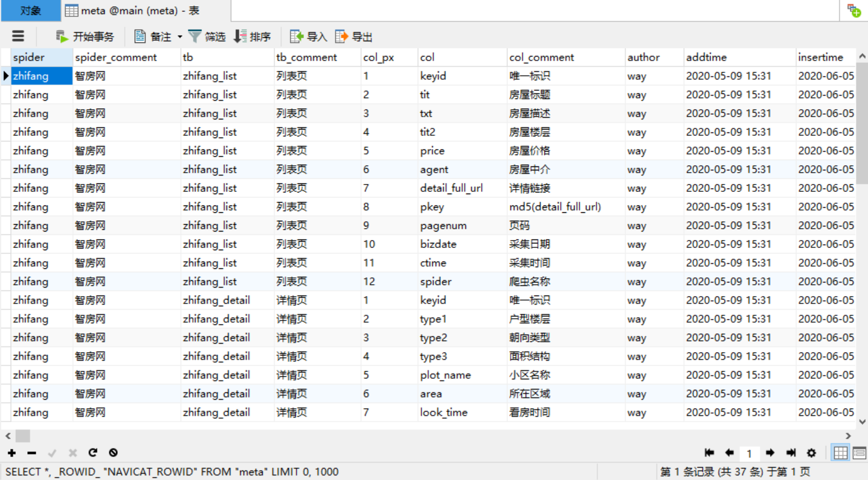The width and height of the screenshot is (868, 480).
Task: Select the 'detail_full_url' cell
Action: (462, 188)
